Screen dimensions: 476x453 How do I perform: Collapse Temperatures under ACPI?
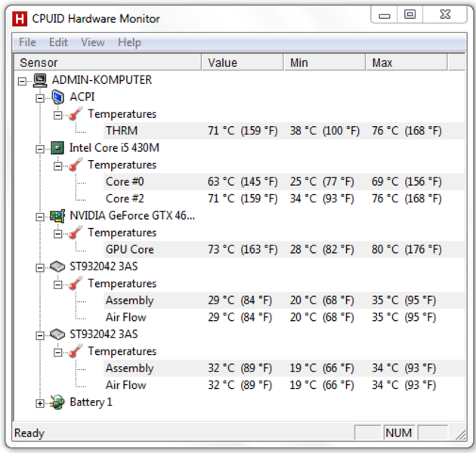pyautogui.click(x=57, y=116)
